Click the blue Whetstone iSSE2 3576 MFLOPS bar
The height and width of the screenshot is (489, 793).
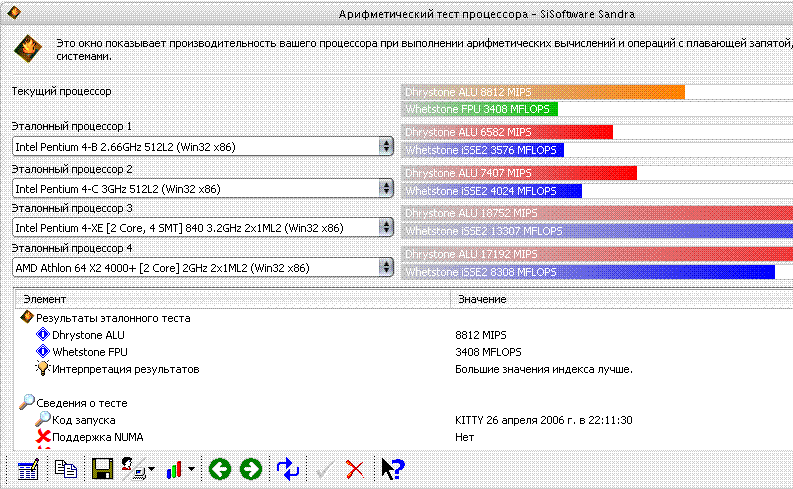tap(482, 150)
